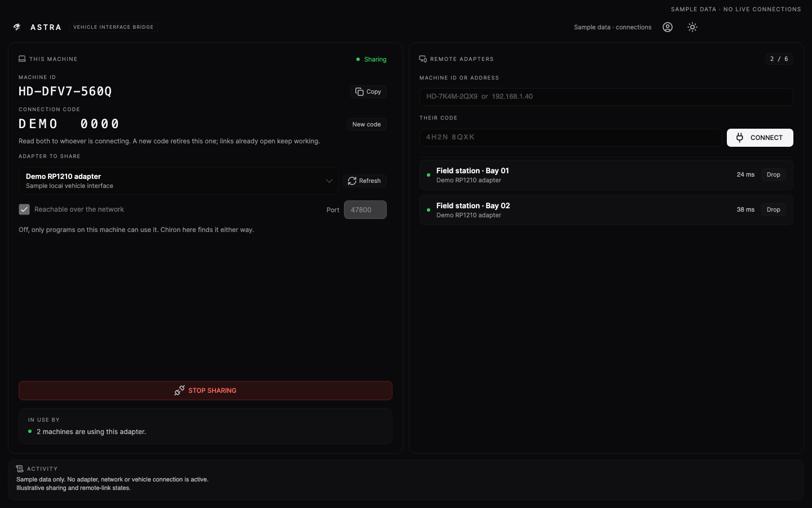Focus the Machine ID or address field
The height and width of the screenshot is (508, 812).
606,97
